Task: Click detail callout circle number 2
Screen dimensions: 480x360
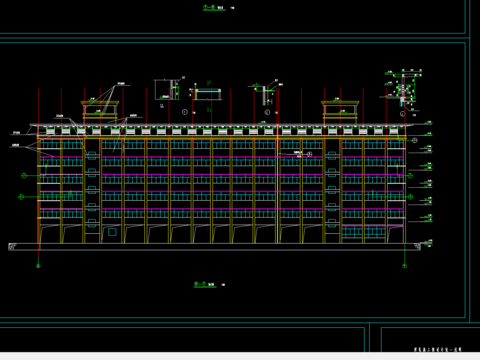Action: (x=267, y=112)
